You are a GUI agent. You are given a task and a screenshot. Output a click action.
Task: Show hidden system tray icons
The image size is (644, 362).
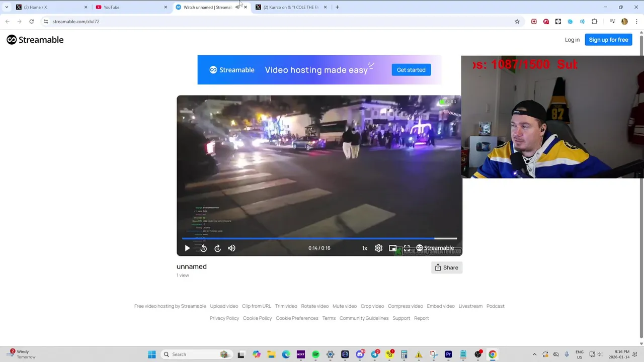(534, 354)
